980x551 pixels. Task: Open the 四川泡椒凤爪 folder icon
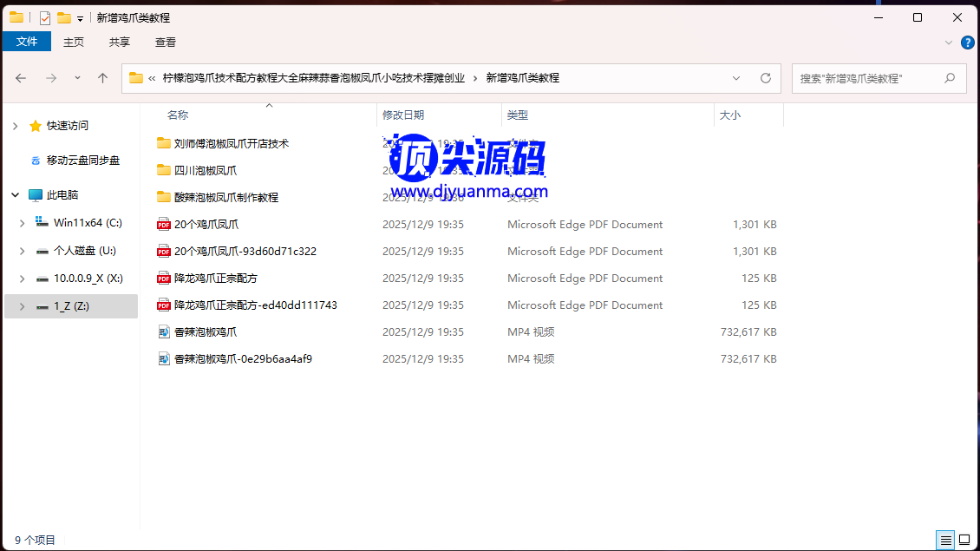(164, 171)
